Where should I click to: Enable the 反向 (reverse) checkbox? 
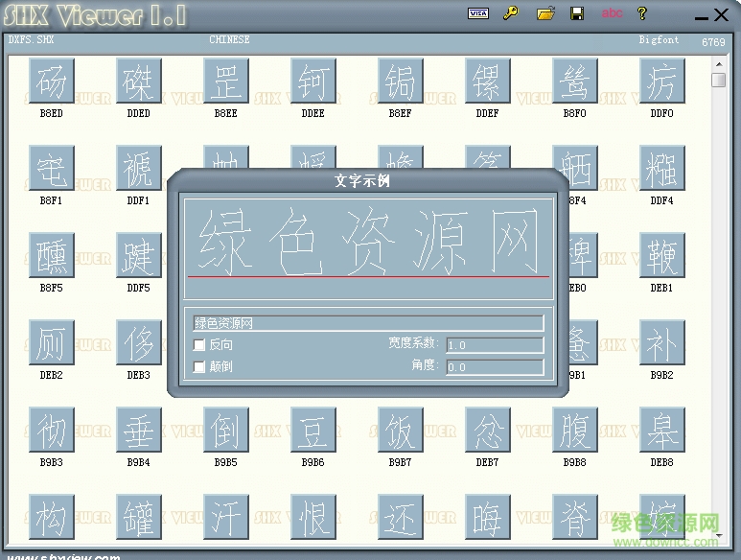199,345
